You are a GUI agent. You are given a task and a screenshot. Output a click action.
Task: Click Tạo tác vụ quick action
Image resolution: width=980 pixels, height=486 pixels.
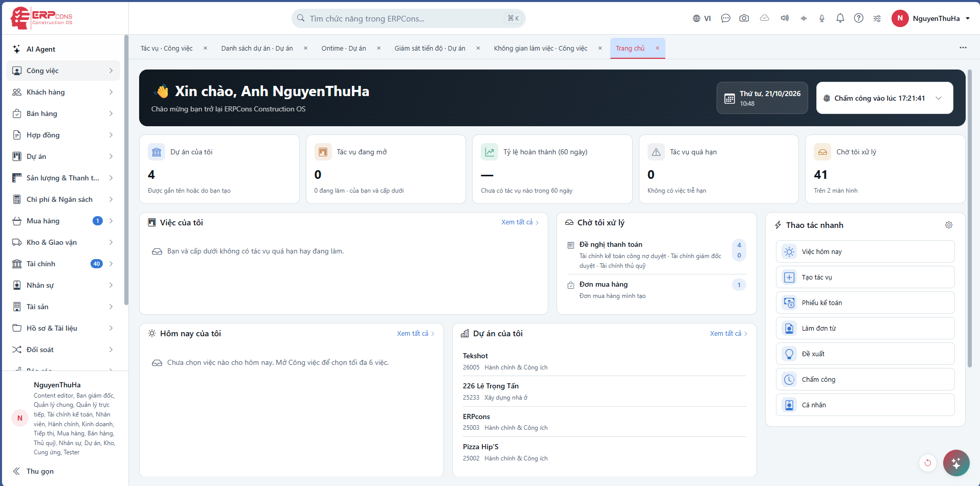click(865, 277)
